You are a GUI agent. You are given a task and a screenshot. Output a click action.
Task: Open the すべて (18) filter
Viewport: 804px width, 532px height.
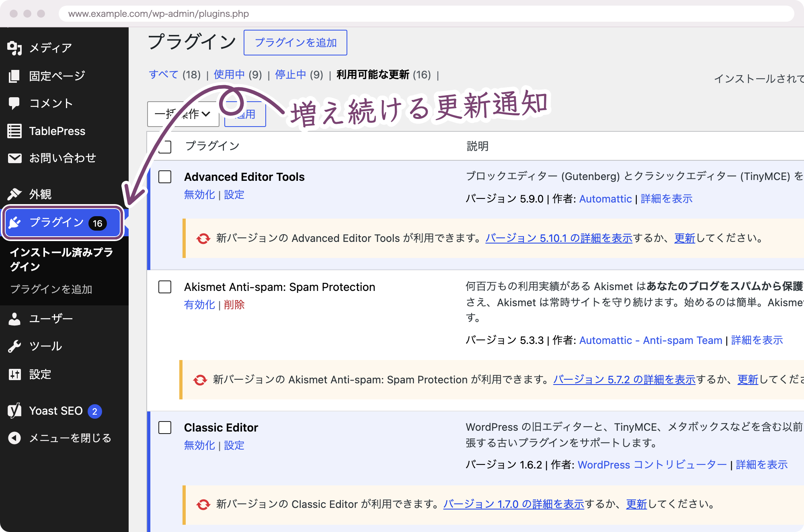coord(174,75)
